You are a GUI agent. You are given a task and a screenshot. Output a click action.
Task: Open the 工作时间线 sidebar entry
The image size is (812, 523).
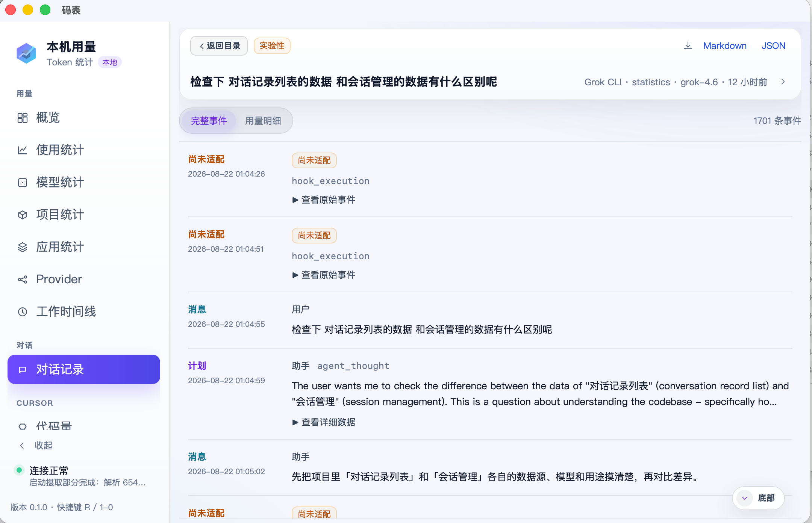pos(84,312)
